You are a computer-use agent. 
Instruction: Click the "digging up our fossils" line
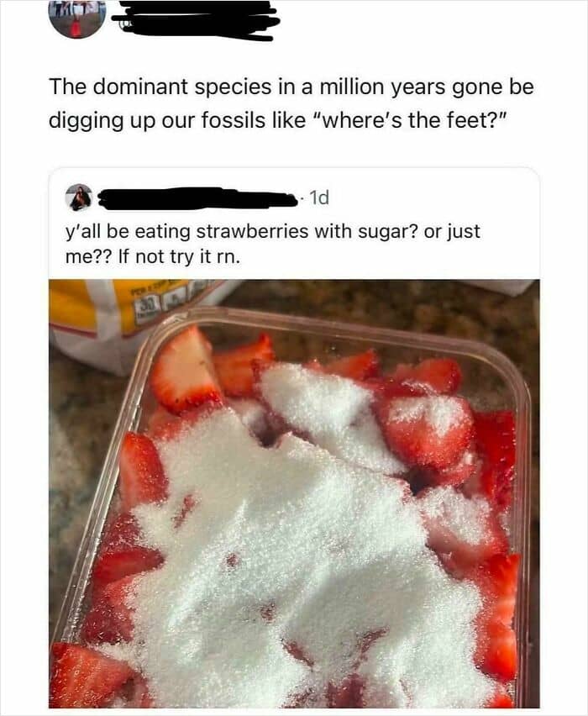277,120
